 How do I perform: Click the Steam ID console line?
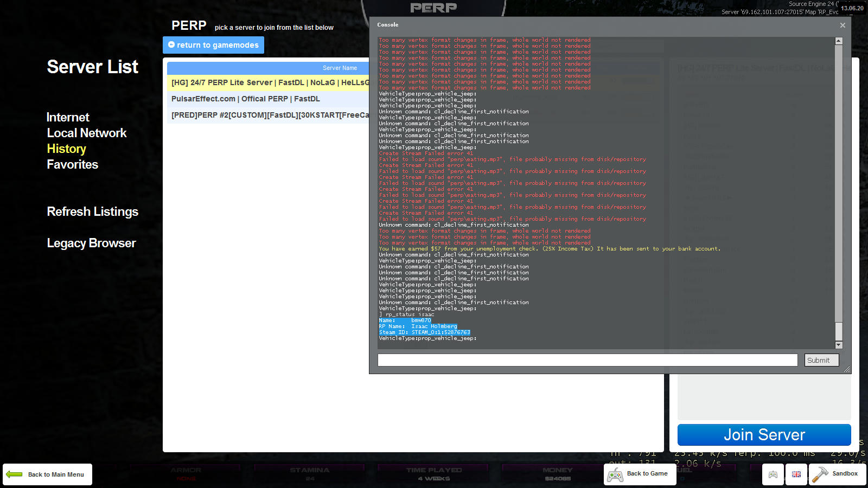click(424, 332)
